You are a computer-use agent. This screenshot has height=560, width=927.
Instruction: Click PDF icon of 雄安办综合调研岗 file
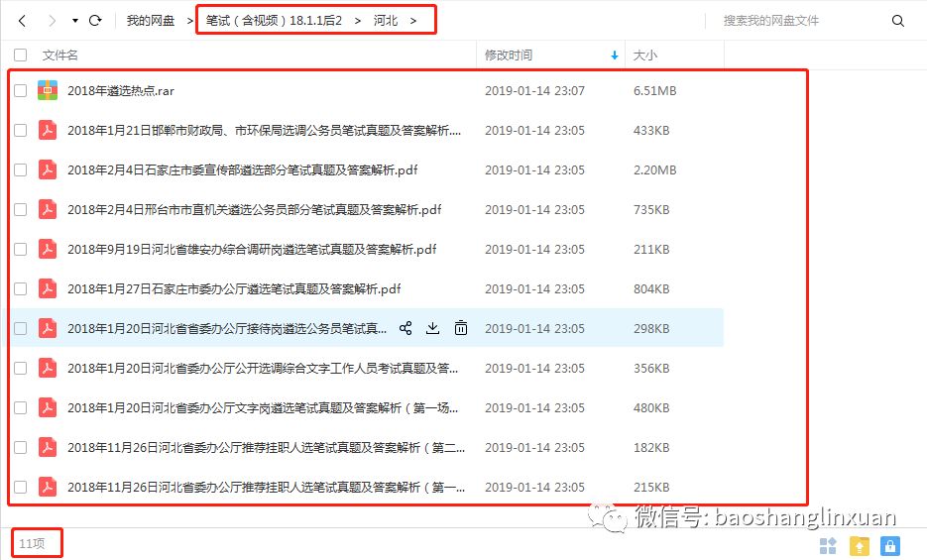[48, 249]
